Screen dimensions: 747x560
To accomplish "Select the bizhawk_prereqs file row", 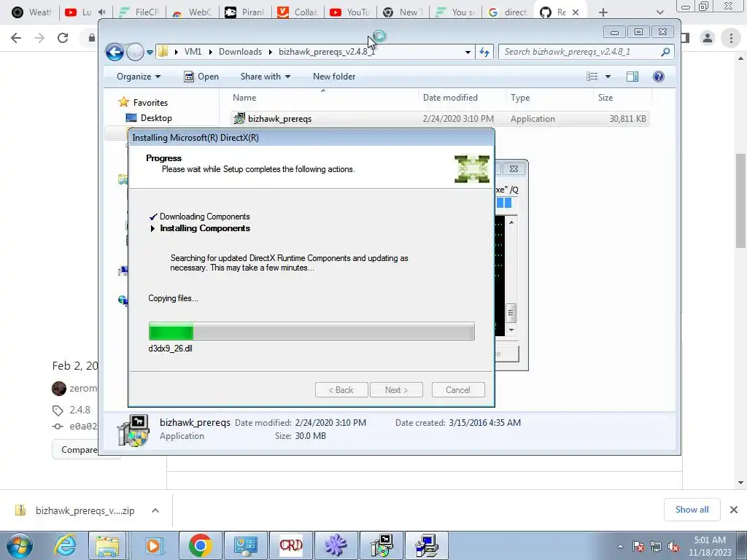I will [x=439, y=119].
